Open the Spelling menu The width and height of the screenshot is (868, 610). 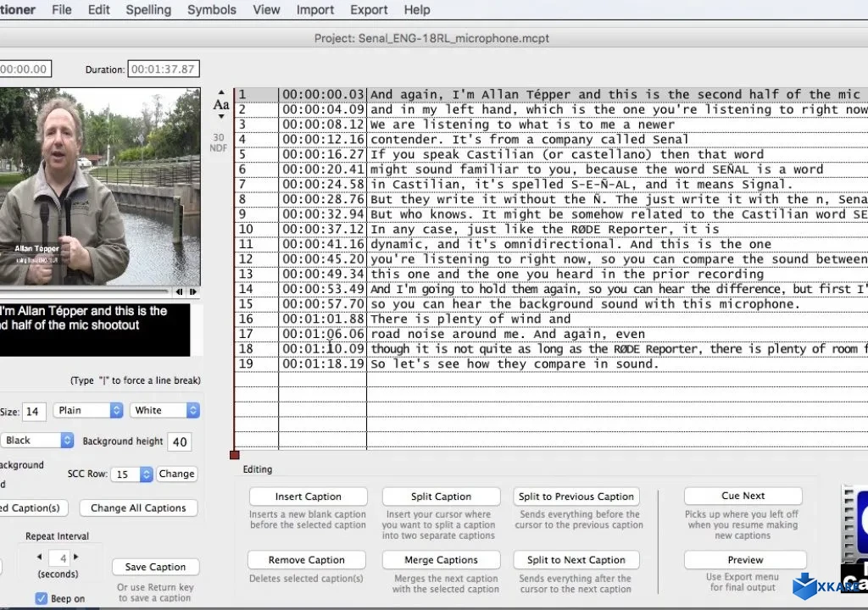click(x=148, y=10)
